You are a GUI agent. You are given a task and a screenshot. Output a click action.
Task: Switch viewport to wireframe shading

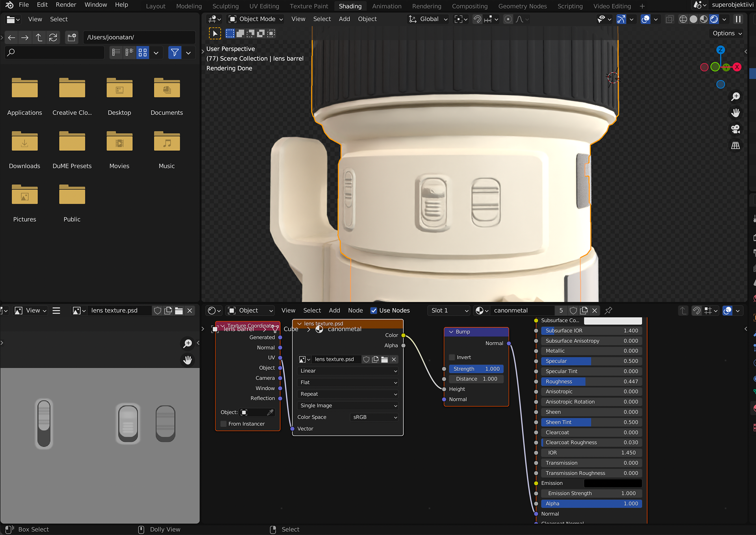pyautogui.click(x=684, y=19)
